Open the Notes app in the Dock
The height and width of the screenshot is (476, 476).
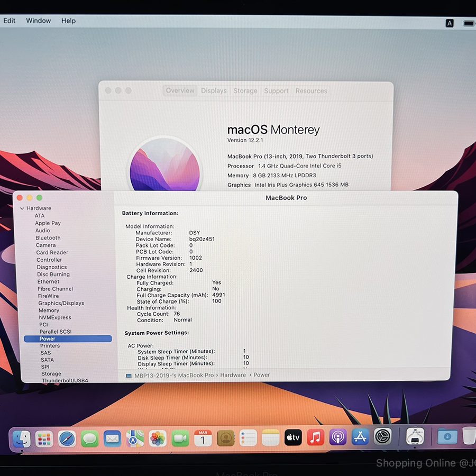tap(270, 437)
